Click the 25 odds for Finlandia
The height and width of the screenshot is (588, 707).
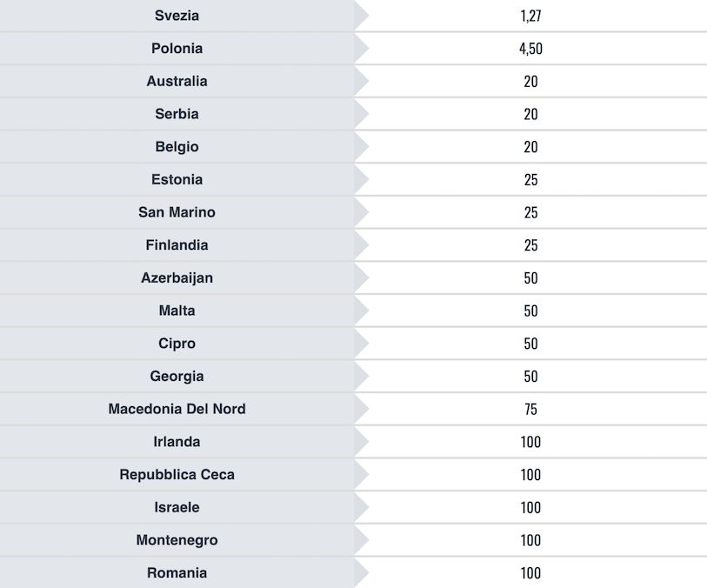click(530, 245)
